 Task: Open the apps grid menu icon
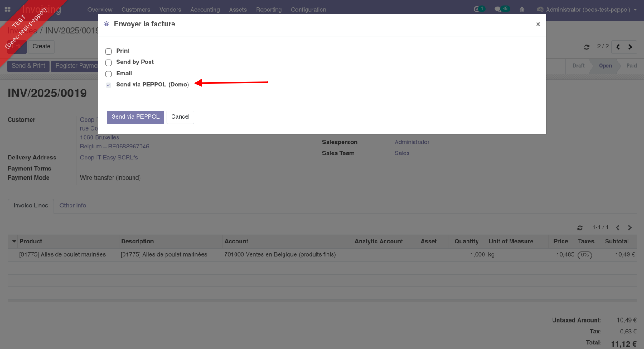click(x=7, y=9)
